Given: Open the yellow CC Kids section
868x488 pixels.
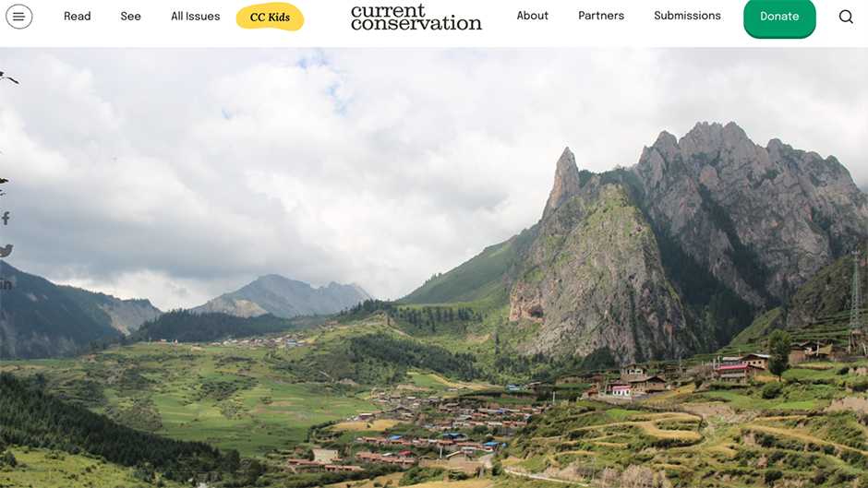Looking at the screenshot, I should (x=271, y=18).
